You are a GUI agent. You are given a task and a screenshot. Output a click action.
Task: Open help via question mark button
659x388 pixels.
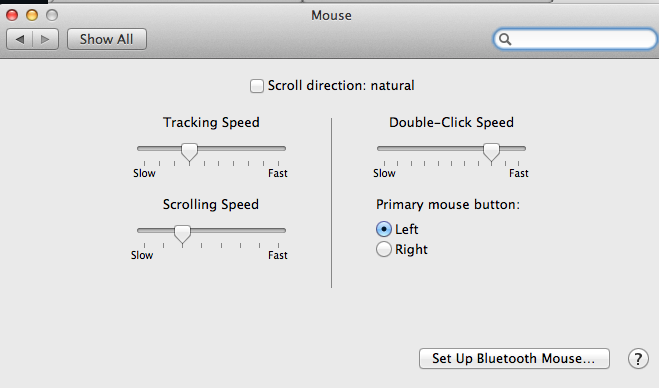[x=638, y=359]
